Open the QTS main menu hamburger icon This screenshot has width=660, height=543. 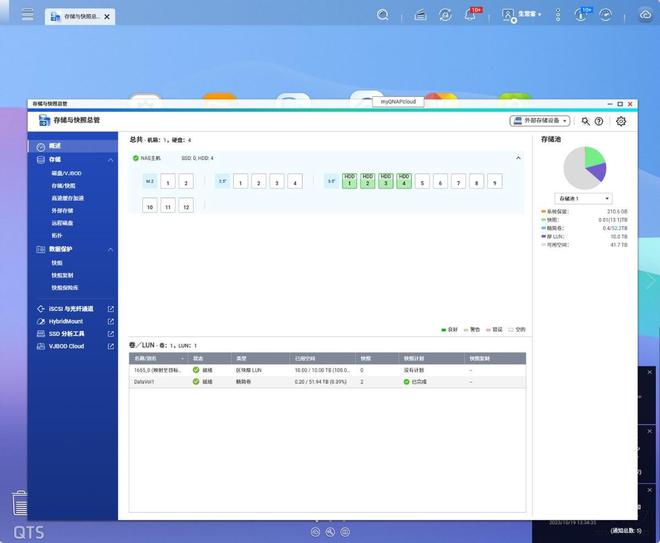pyautogui.click(x=27, y=16)
